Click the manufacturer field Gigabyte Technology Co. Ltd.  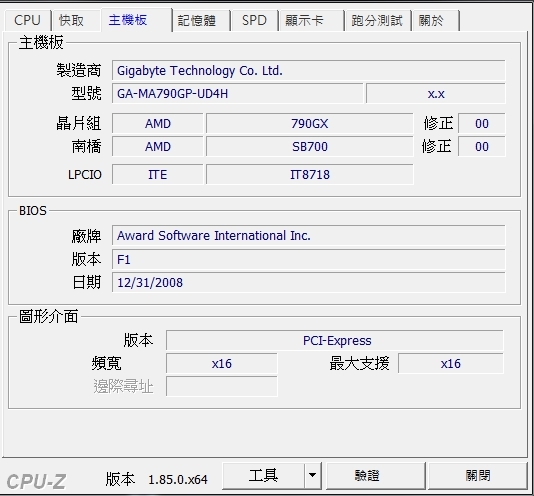(x=309, y=71)
